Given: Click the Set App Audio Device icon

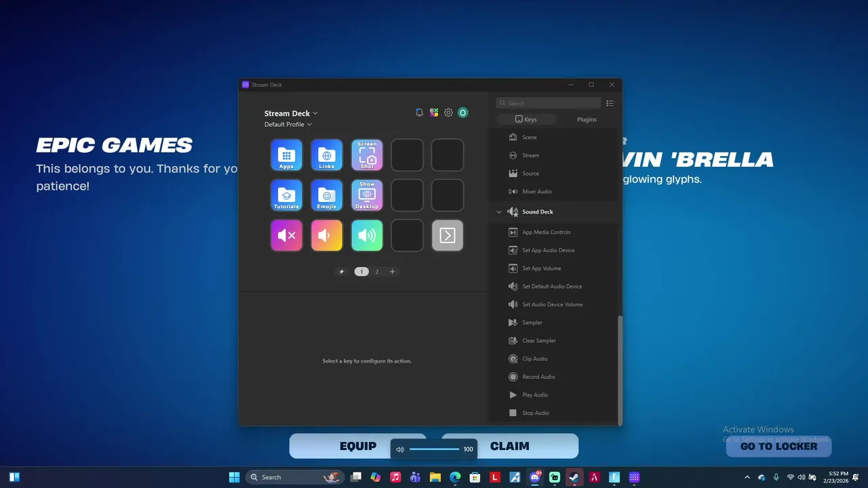Looking at the screenshot, I should pos(513,250).
